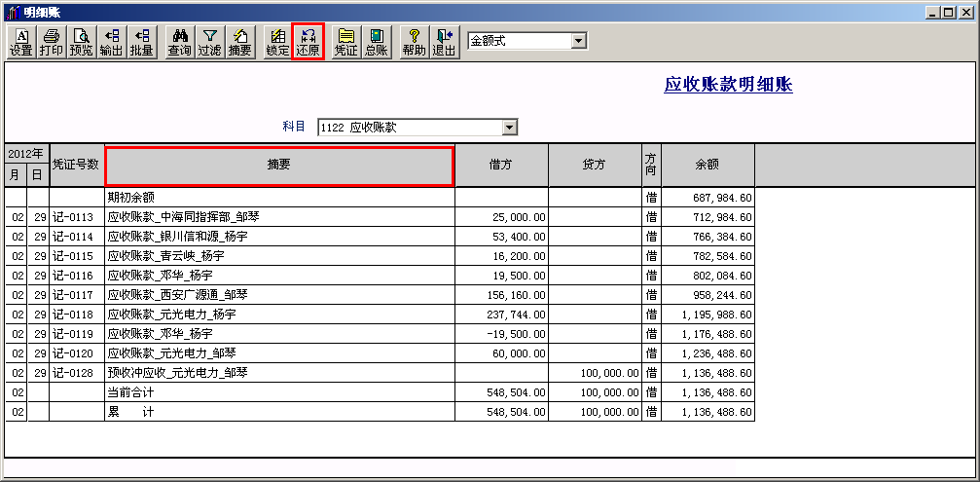
Task: Click summary 预收冲应收_元光电力_邹琴
Action: [178, 372]
